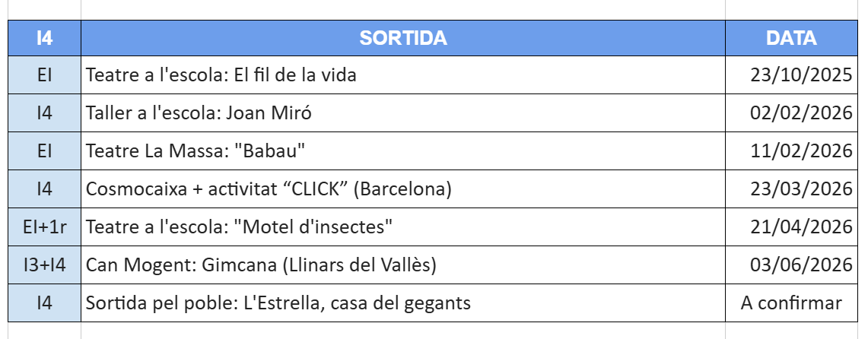Select the date cell 23/10/2025
Screen dimensions: 868x339
click(x=791, y=75)
